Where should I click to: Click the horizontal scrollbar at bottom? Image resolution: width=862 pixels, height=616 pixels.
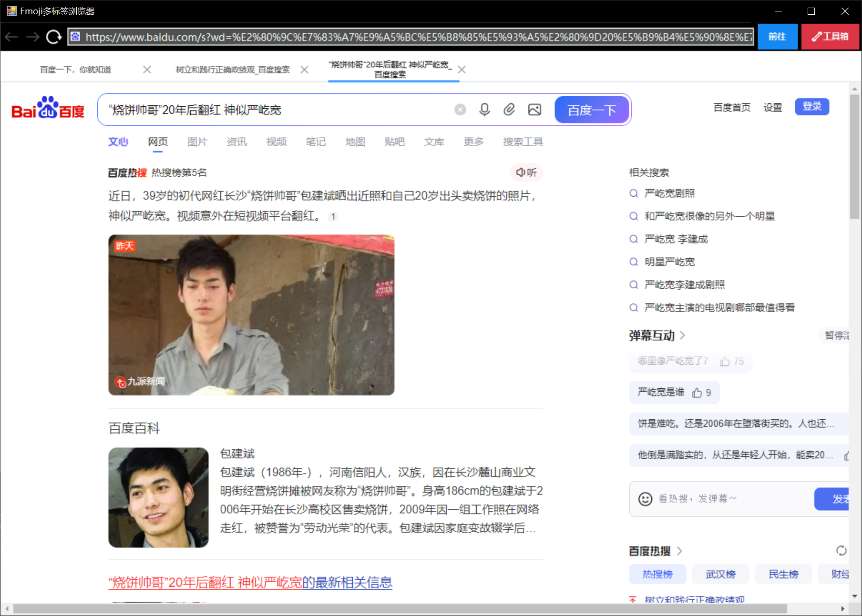(x=400, y=608)
